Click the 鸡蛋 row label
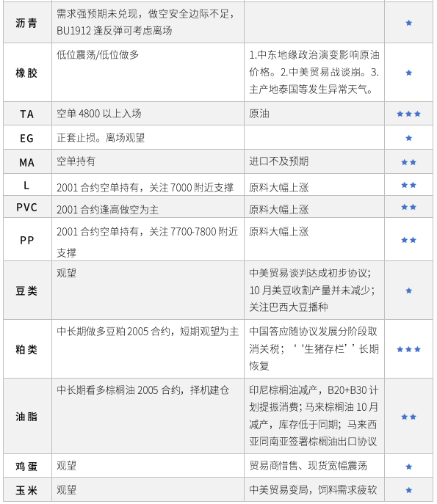Image resolution: width=437 pixels, height=504 pixels. (26, 467)
